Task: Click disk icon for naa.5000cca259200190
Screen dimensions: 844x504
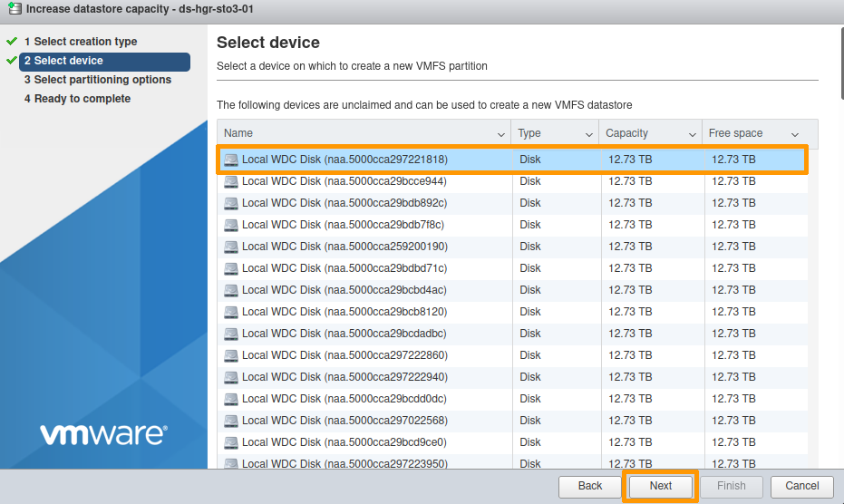Action: [231, 247]
